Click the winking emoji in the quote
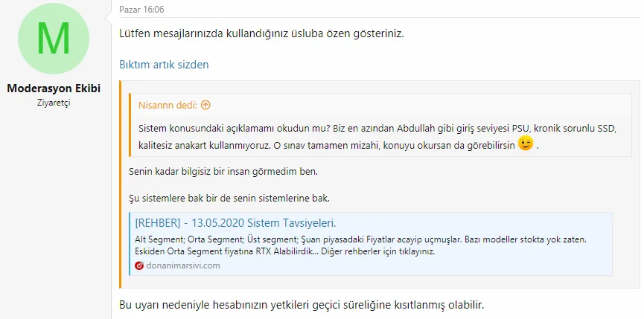644x319 pixels. click(x=526, y=144)
